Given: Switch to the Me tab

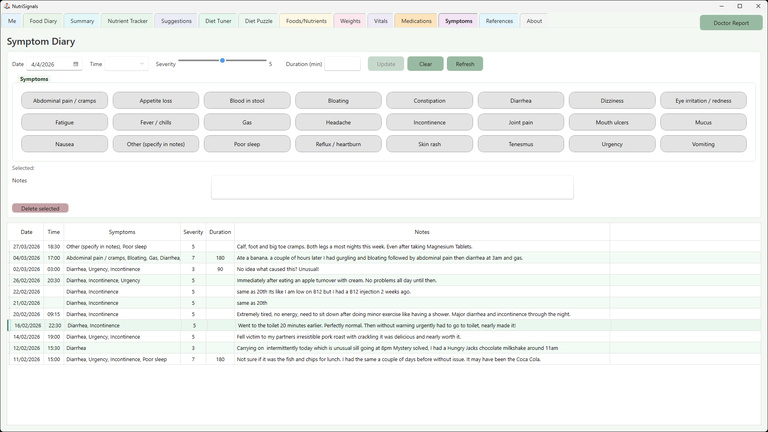Looking at the screenshot, I should click(12, 21).
